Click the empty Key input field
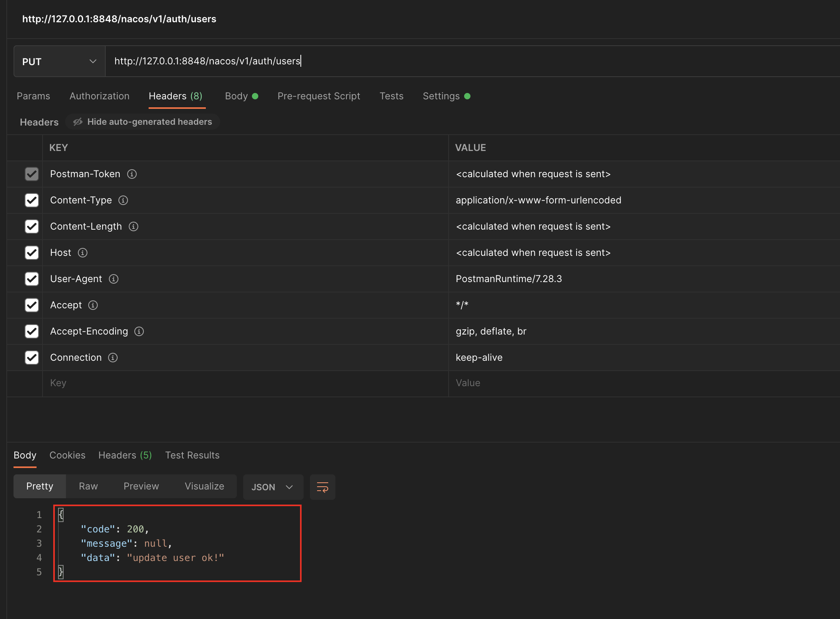 [159, 383]
